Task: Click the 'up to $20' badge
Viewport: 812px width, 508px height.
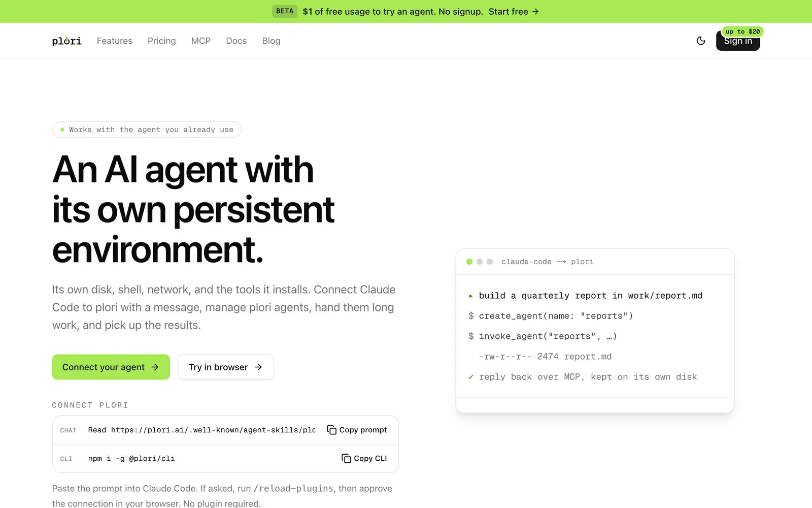Action: [742, 31]
